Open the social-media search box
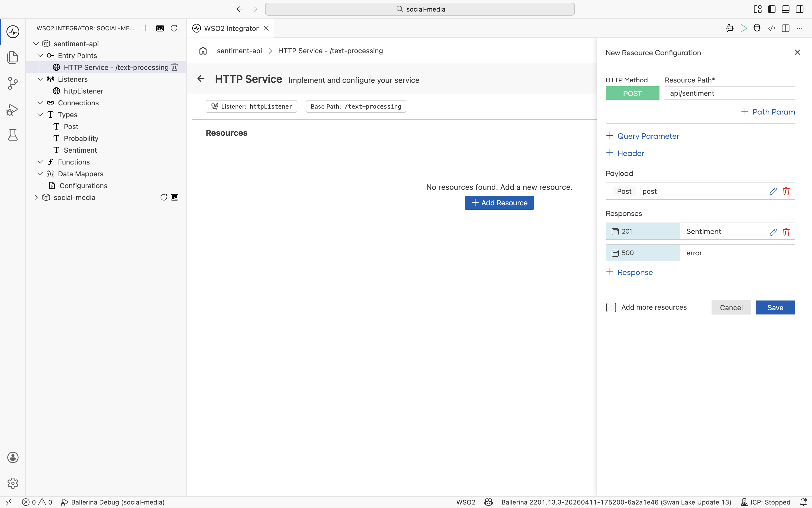Viewport: 812px width, 508px height. click(x=420, y=9)
